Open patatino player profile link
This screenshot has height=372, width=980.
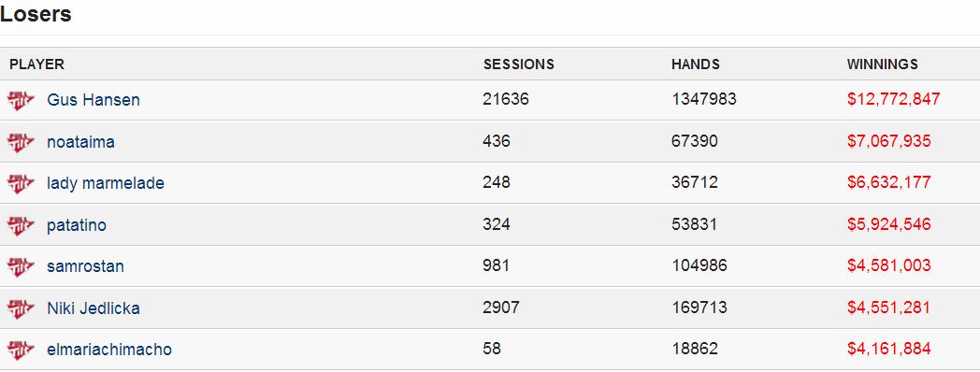(77, 225)
